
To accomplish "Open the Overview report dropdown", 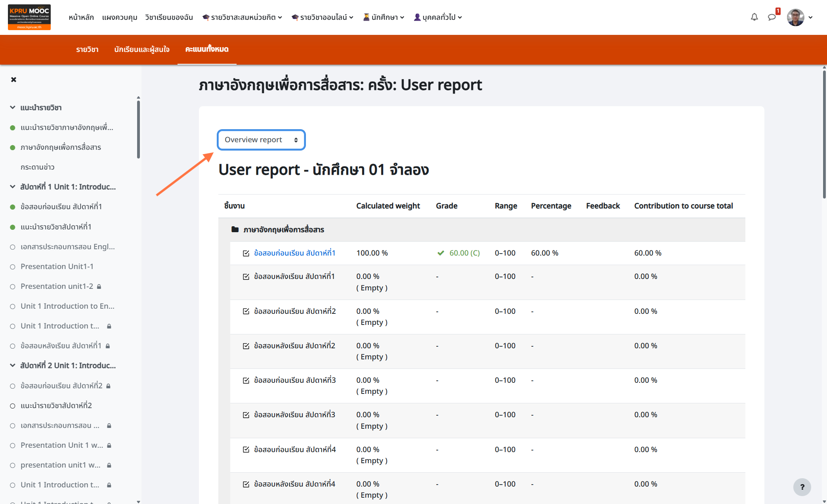I will click(261, 140).
